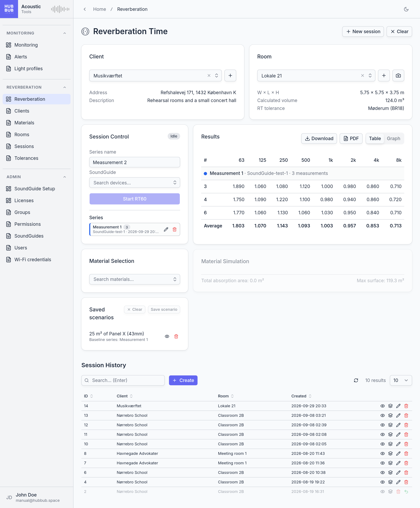Open Alerts in the sidebar

point(37,57)
